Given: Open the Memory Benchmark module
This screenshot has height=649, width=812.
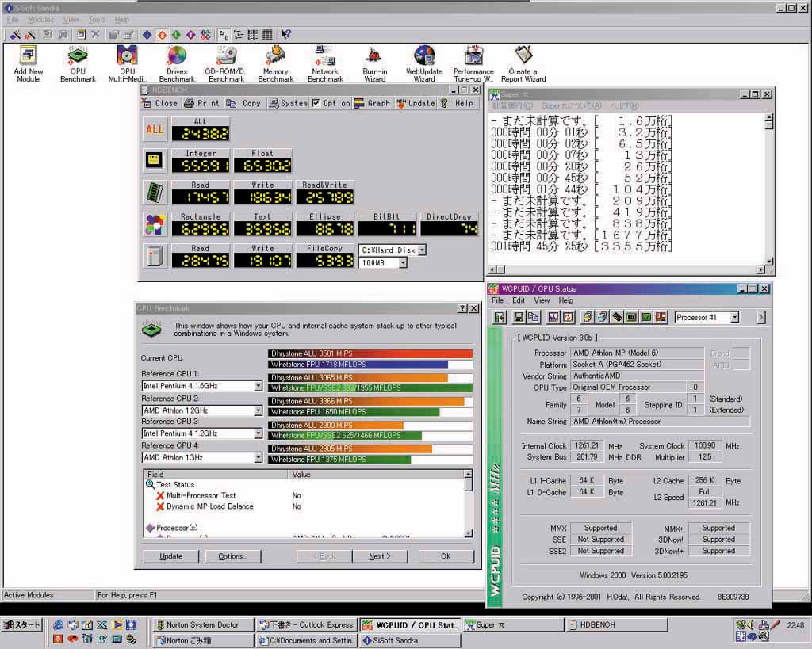Looking at the screenshot, I should coord(275,64).
